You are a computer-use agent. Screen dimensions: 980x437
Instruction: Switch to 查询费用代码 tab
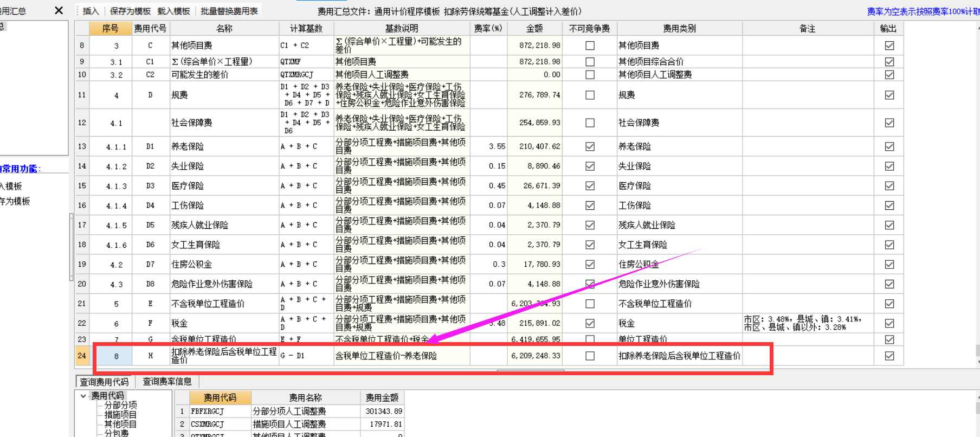point(105,382)
